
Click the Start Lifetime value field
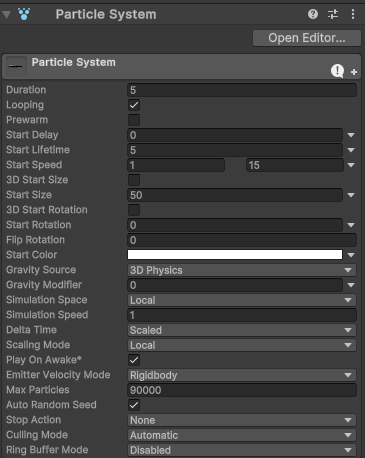click(235, 150)
